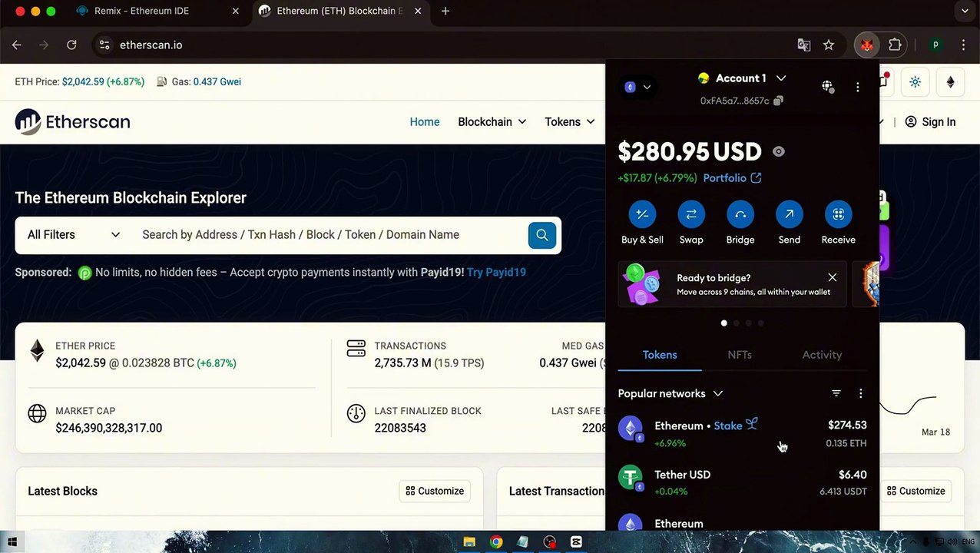Click the Receive icon in wallet
This screenshot has width=980, height=553.
[x=839, y=214]
